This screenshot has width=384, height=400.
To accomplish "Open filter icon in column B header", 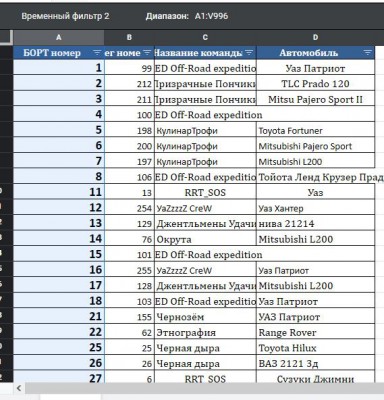I will (x=147, y=53).
